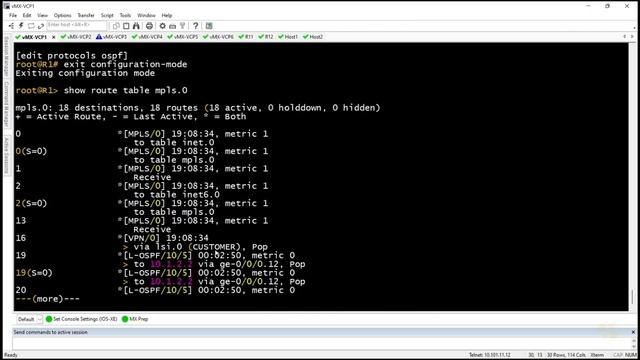Close the vMX-VCP1 tab with its x

point(53,37)
